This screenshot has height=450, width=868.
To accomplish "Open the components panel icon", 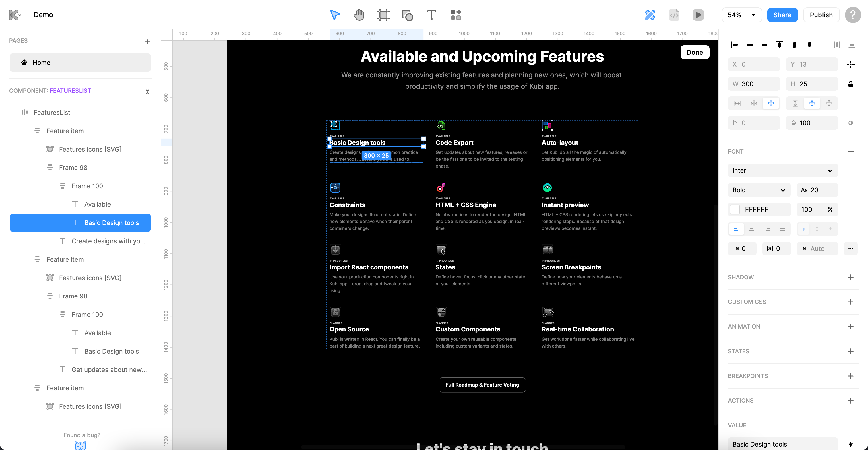I will pyautogui.click(x=455, y=15).
